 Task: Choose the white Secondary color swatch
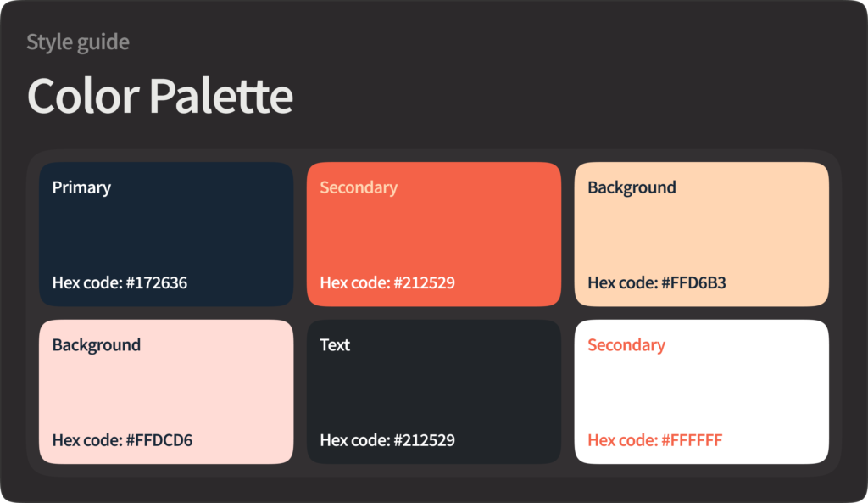[701, 392]
